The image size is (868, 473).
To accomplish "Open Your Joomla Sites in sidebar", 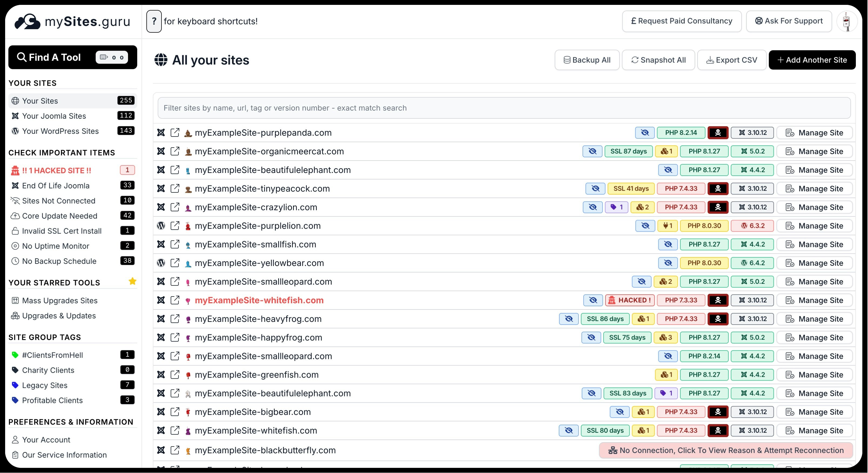I will 54,116.
